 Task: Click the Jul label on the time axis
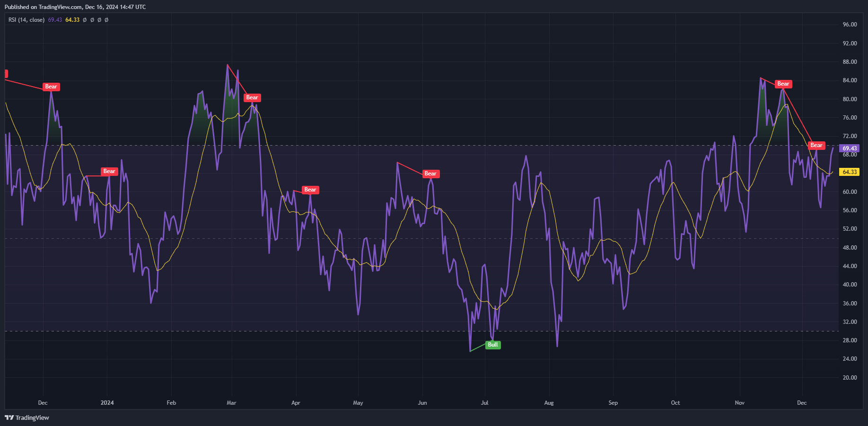484,403
